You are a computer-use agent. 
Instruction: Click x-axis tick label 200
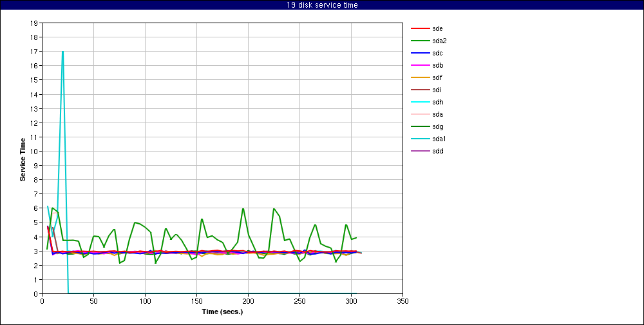point(248,300)
